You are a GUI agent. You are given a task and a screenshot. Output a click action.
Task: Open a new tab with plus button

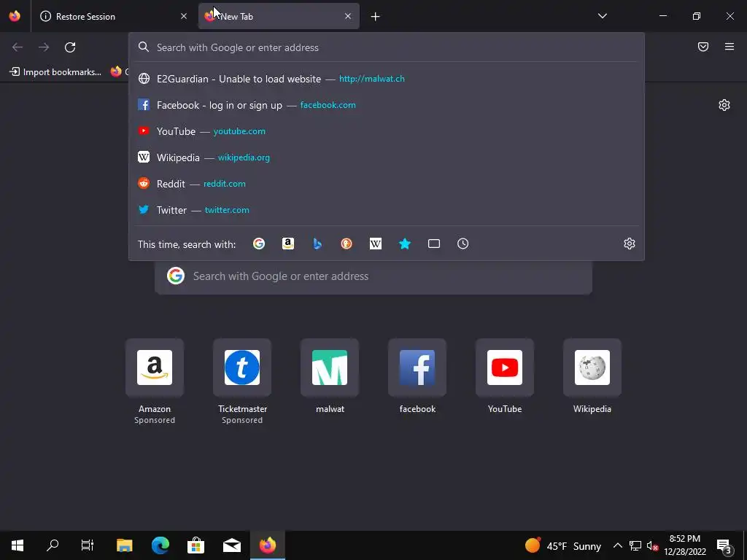coord(376,17)
